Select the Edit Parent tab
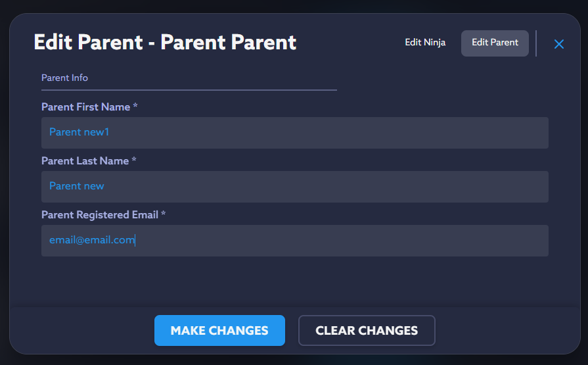The width and height of the screenshot is (588, 365). pos(495,43)
